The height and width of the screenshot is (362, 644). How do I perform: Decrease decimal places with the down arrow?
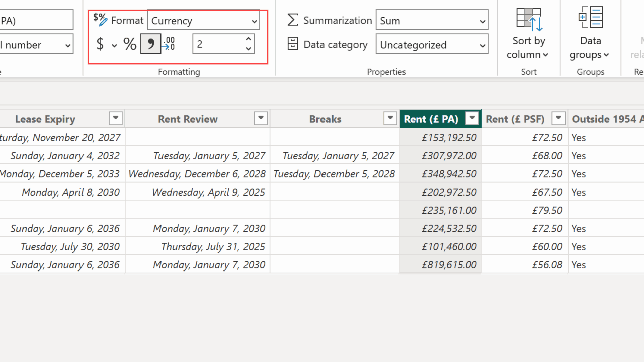[248, 49]
